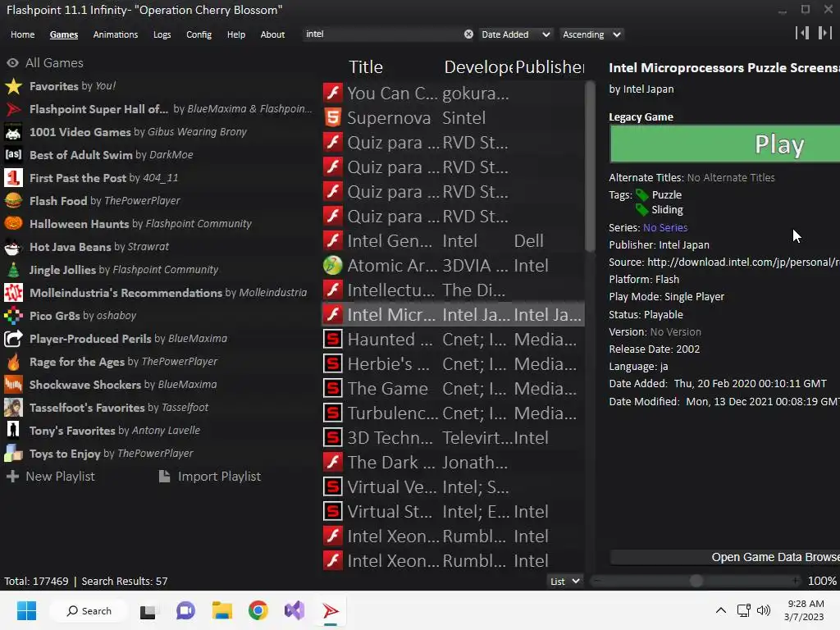Select the Jingle Jollies tree icon
840x630 pixels.
click(13, 269)
